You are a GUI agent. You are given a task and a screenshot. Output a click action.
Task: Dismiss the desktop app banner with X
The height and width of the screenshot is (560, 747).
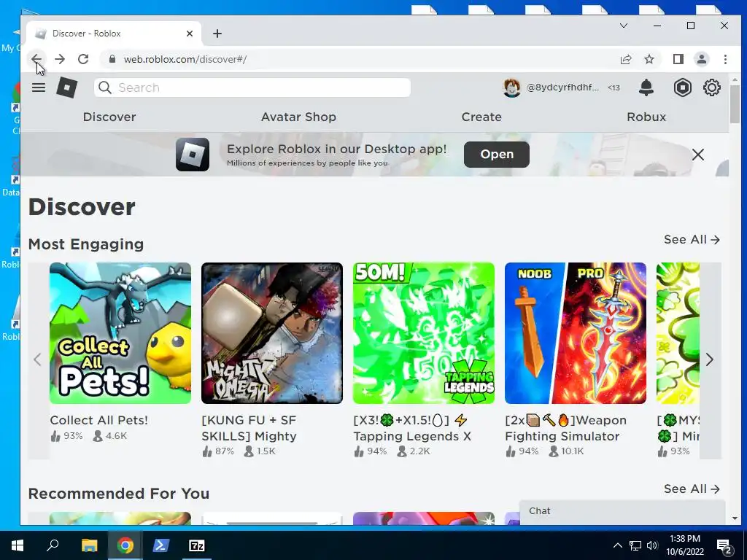click(698, 155)
